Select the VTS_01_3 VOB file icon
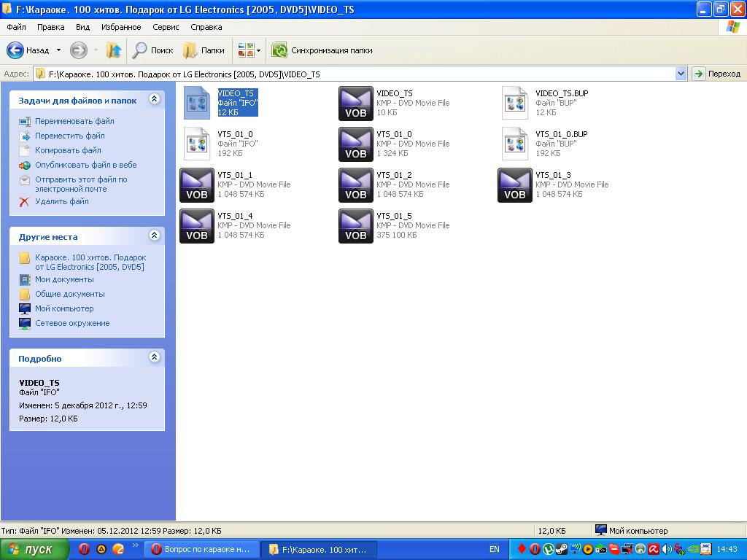Image resolution: width=747 pixels, height=560 pixels. click(x=515, y=185)
